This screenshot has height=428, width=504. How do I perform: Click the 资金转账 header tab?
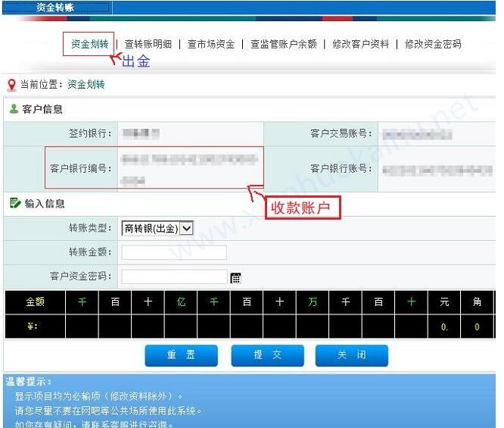56,8
